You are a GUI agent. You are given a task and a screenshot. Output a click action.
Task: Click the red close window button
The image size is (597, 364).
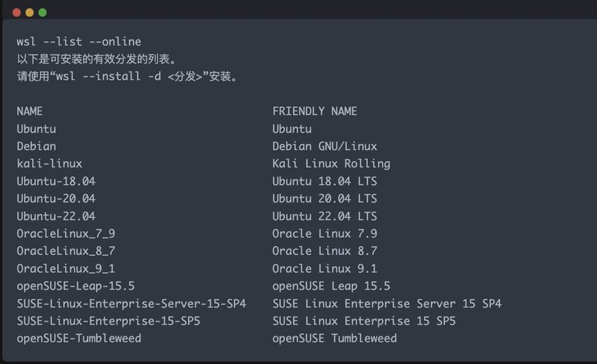[x=17, y=13]
